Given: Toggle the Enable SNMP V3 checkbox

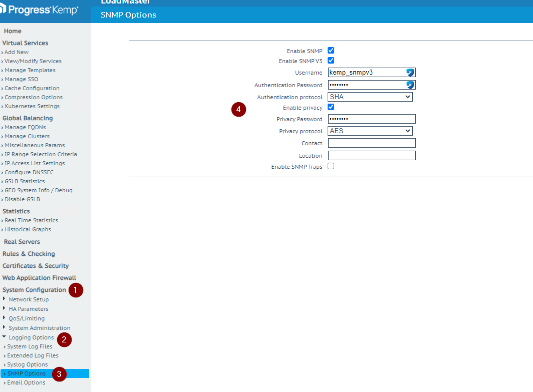Looking at the screenshot, I should pyautogui.click(x=331, y=61).
